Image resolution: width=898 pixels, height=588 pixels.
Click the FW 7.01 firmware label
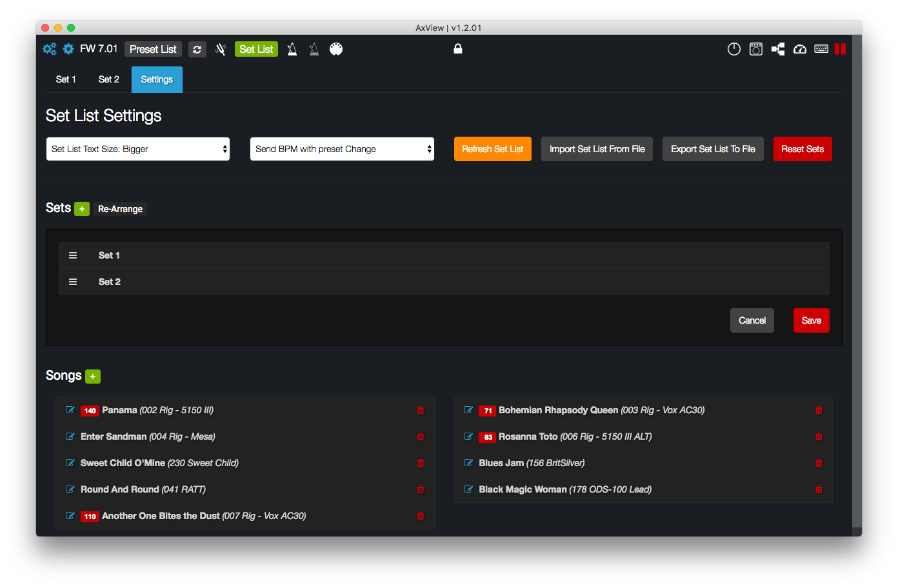tap(99, 49)
